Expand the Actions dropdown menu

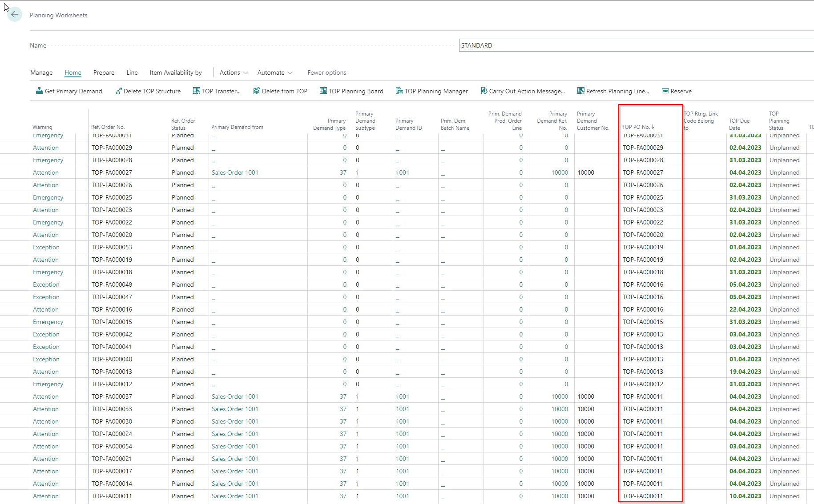coord(234,72)
